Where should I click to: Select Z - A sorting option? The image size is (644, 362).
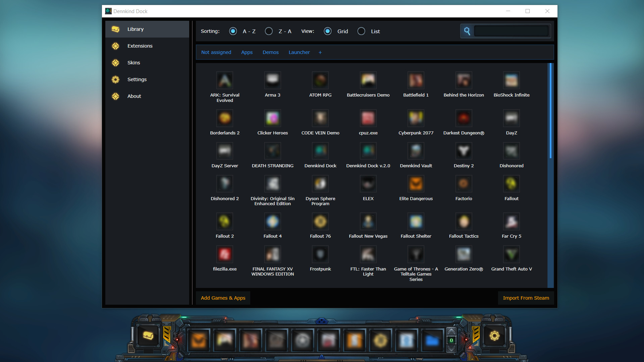pos(269,31)
